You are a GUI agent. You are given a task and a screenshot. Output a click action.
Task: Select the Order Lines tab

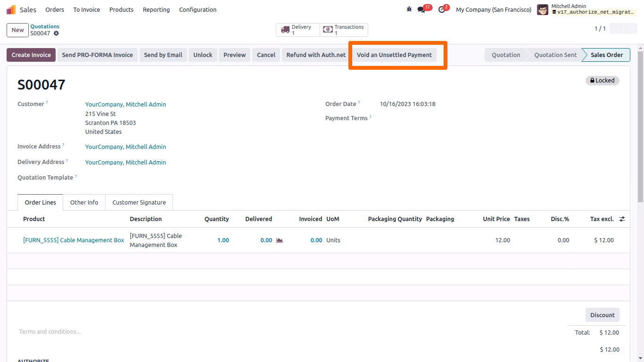pyautogui.click(x=40, y=203)
